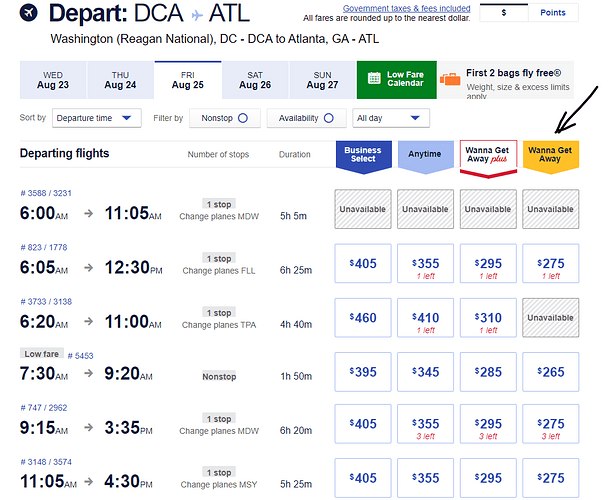Click the Wanna Get Away Plus column header

[x=488, y=155]
